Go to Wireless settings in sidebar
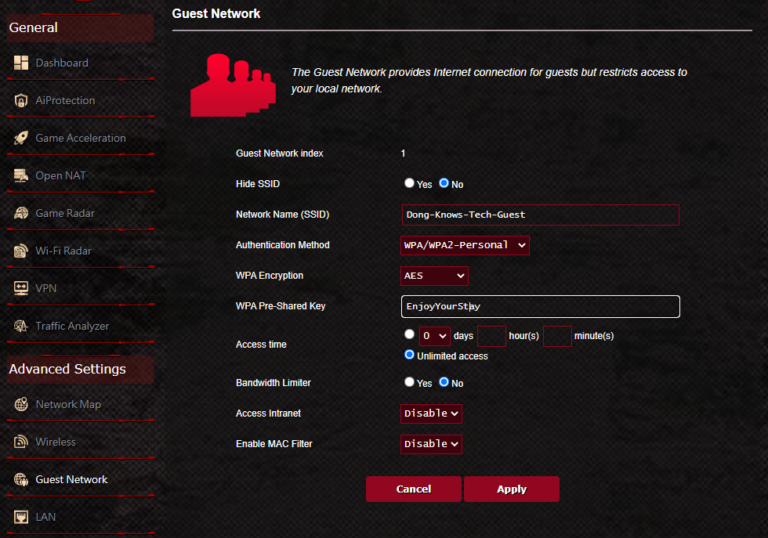The image size is (768, 538). (55, 442)
